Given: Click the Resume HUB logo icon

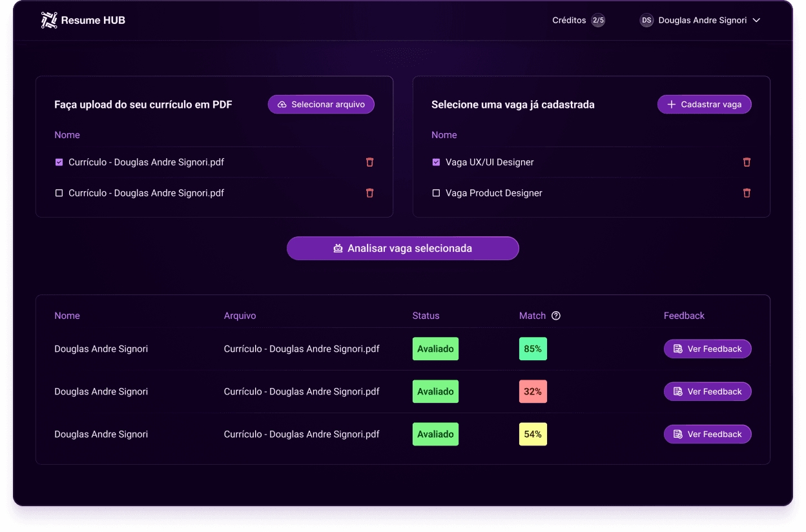Looking at the screenshot, I should click(x=48, y=20).
